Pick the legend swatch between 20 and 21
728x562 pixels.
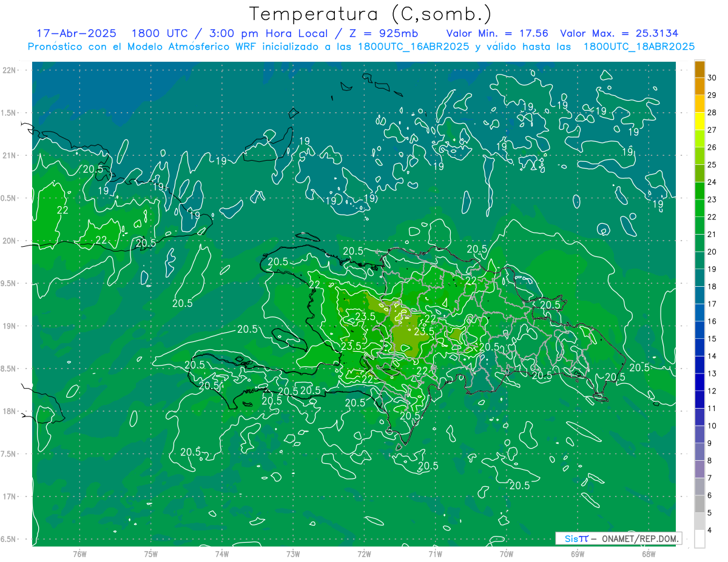pyautogui.click(x=699, y=243)
